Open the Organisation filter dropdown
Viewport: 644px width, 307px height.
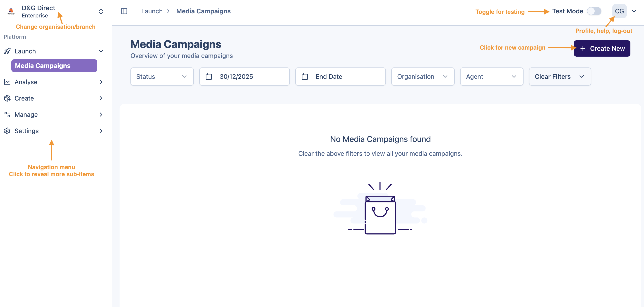click(x=423, y=77)
